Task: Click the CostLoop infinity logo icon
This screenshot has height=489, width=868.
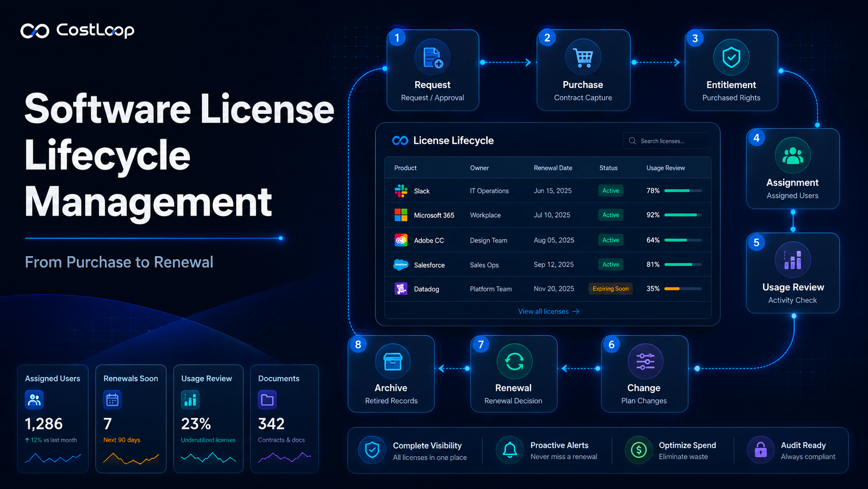Action: pyautogui.click(x=35, y=31)
